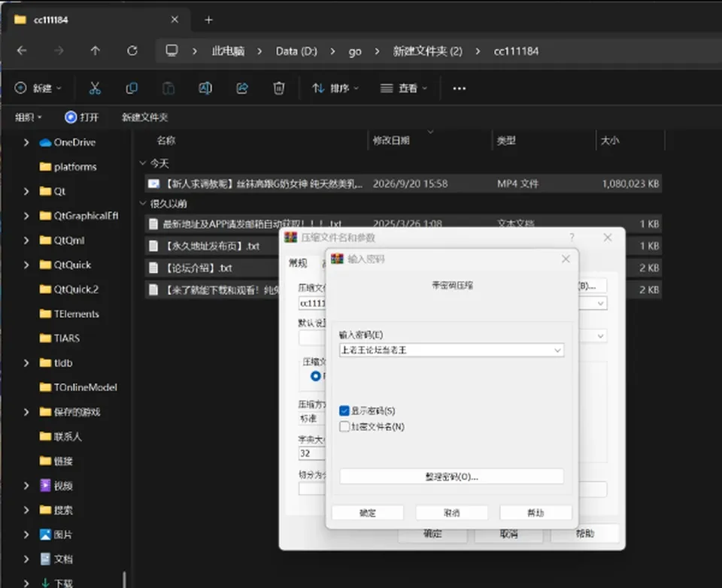Click 此电脑 in the address breadcrumb
The width and height of the screenshot is (722, 588).
[x=228, y=50]
